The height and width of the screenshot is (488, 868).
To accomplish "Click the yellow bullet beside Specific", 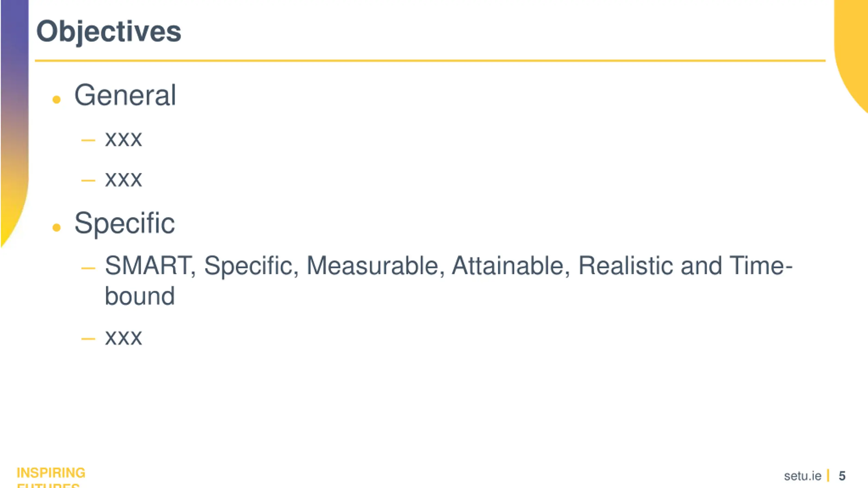I will tap(57, 227).
